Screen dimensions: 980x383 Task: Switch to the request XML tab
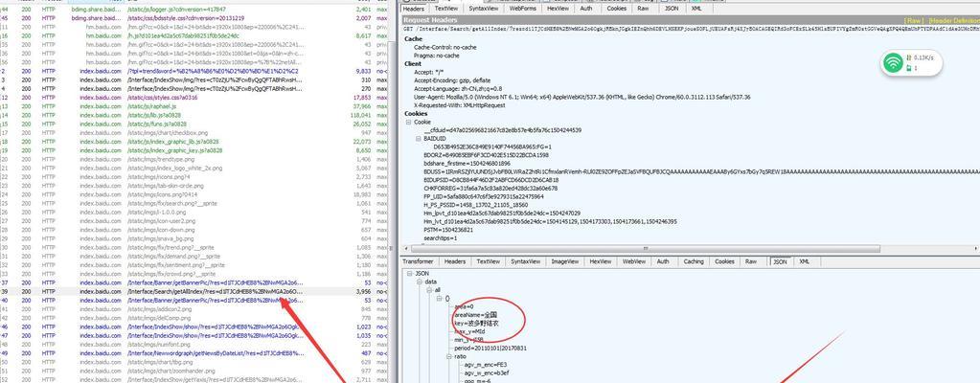[x=695, y=9]
